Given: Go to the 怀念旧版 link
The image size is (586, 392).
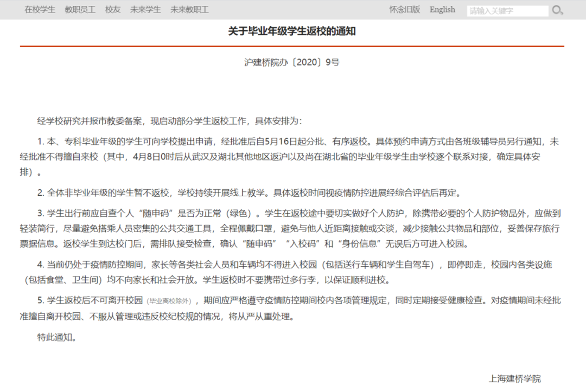Looking at the screenshot, I should click(x=405, y=10).
